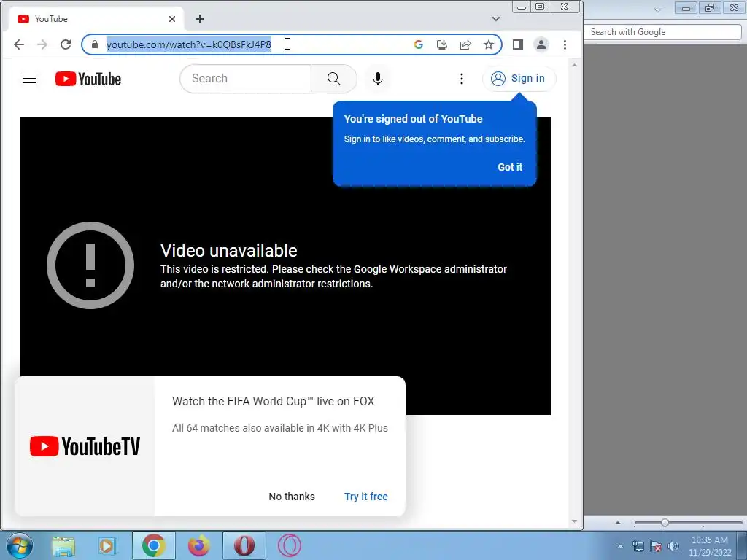Bookmark this page with the star icon

pos(489,44)
